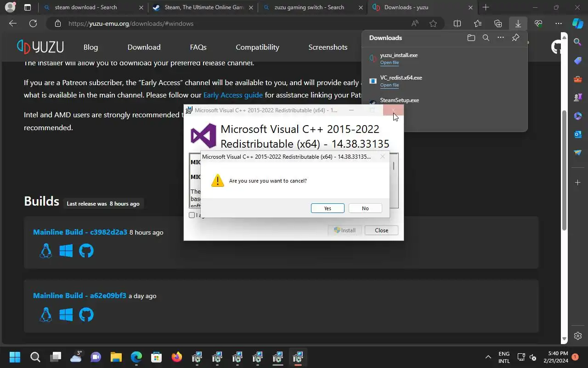The height and width of the screenshot is (368, 588).
Task: Open Mainline Build - c3982d2a3 link
Action: click(x=80, y=232)
